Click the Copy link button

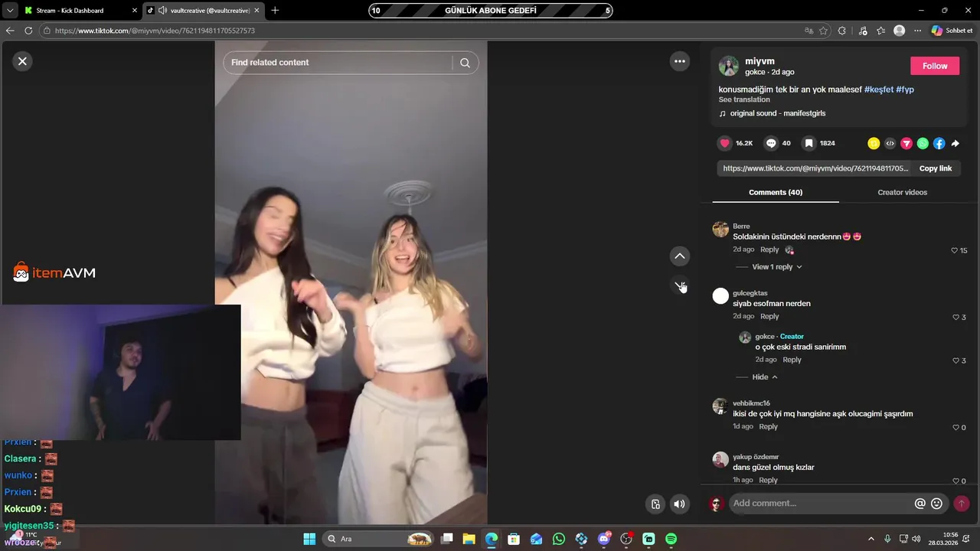coord(935,168)
